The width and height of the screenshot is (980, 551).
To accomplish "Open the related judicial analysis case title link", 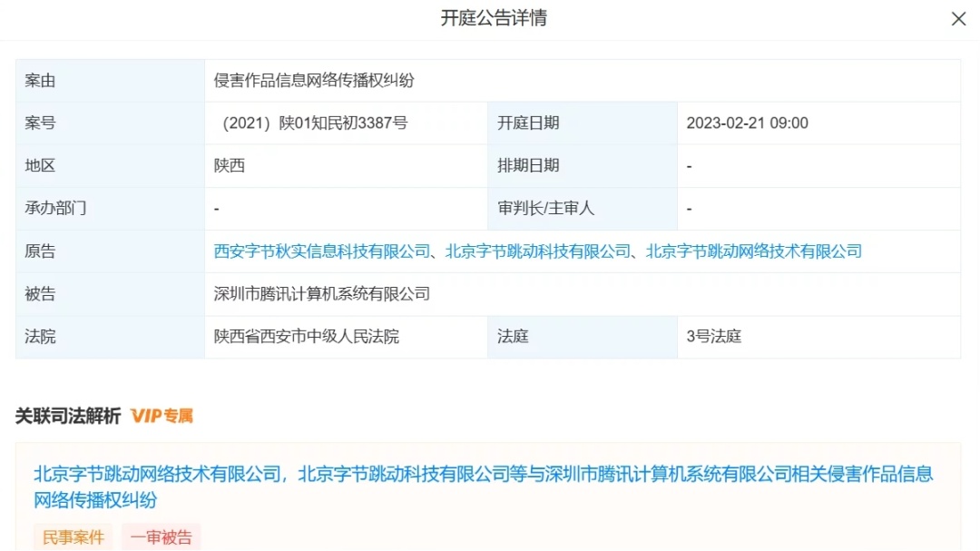I will [x=483, y=487].
